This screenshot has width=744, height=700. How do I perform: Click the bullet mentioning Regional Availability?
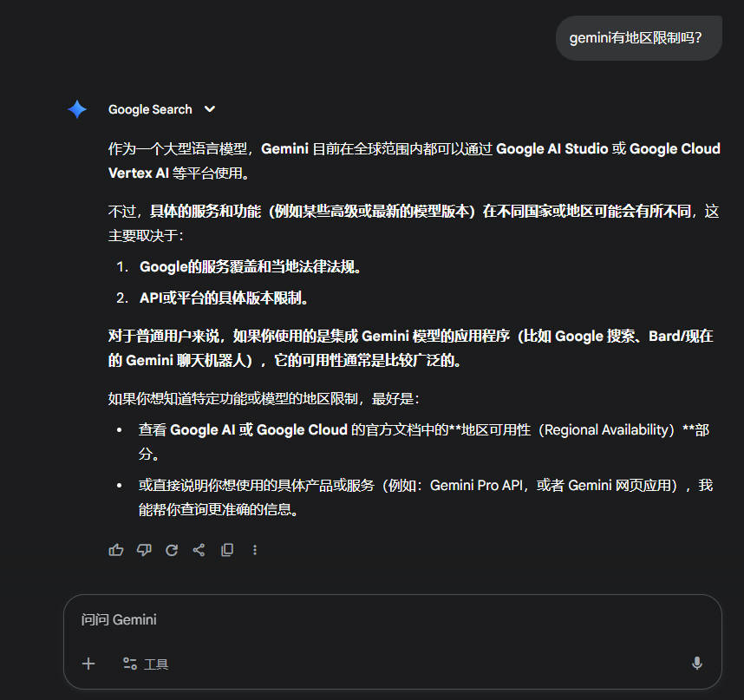pyautogui.click(x=423, y=441)
